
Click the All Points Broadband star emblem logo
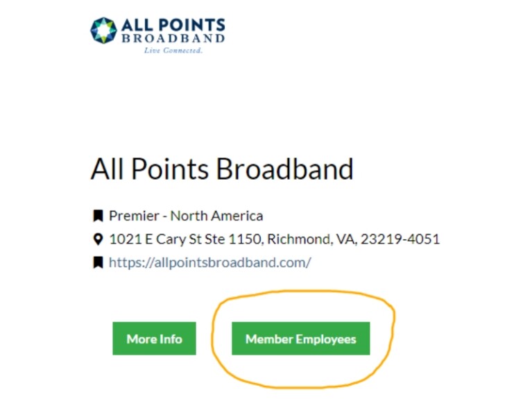pos(103,31)
